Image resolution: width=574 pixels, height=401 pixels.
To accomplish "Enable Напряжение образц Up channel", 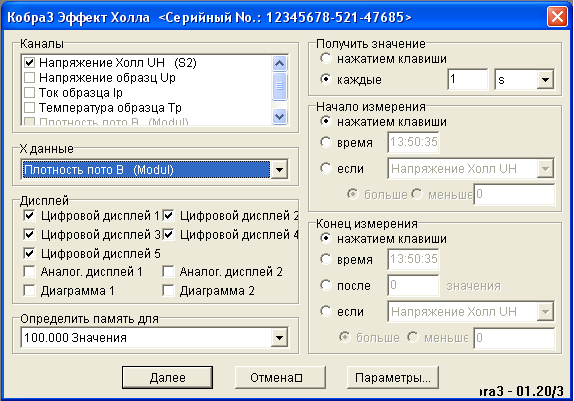I will click(x=29, y=78).
